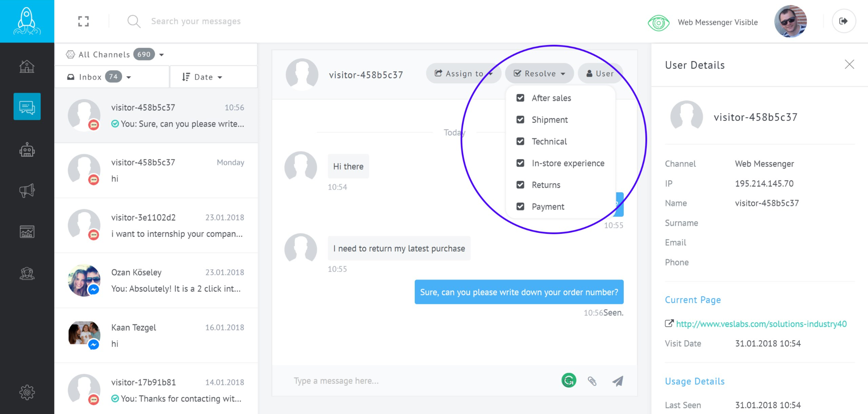Open the megaphone campaigns sidebar icon
Image resolution: width=868 pixels, height=414 pixels.
(x=27, y=191)
